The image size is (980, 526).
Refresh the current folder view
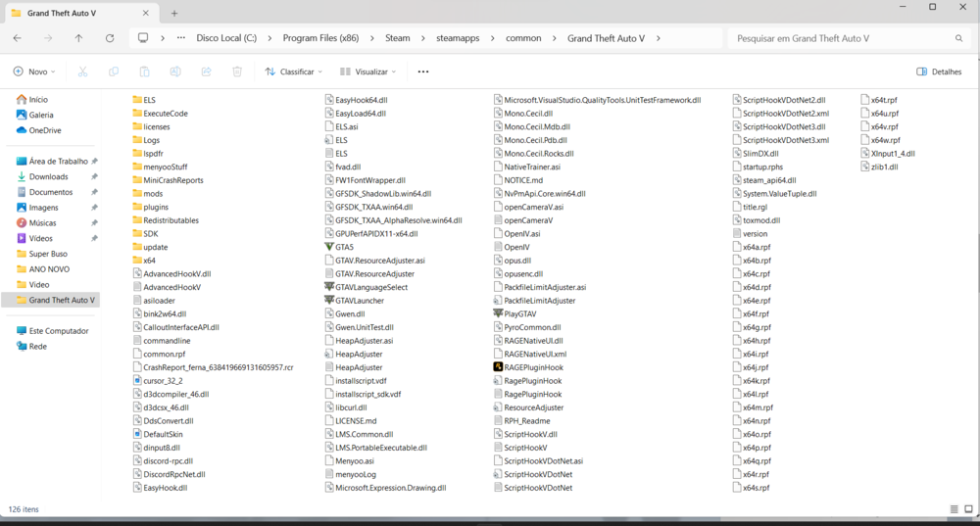tap(110, 38)
